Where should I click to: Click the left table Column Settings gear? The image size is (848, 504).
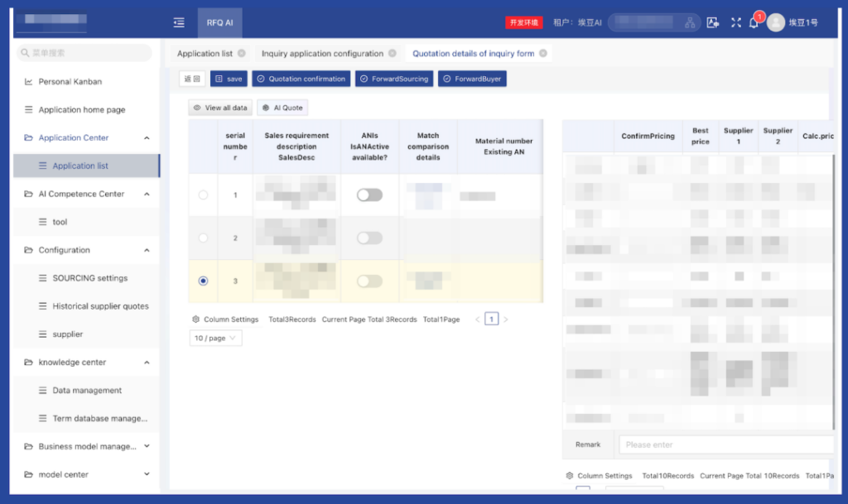tap(195, 319)
